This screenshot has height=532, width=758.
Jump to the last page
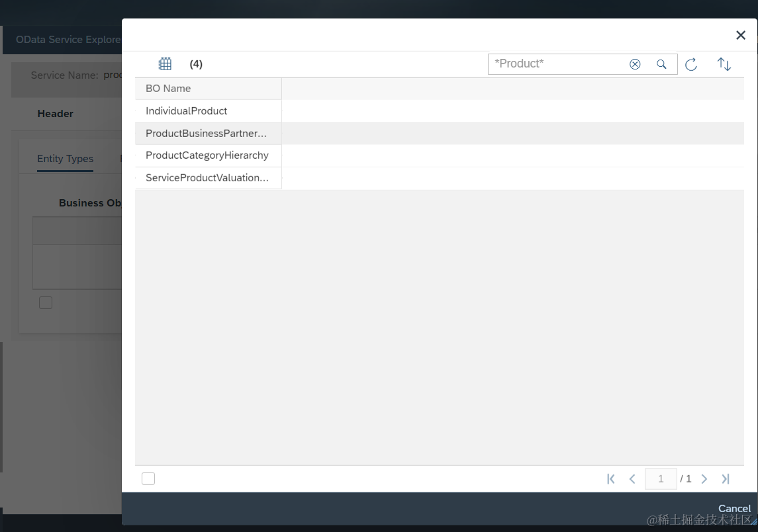pyautogui.click(x=725, y=479)
